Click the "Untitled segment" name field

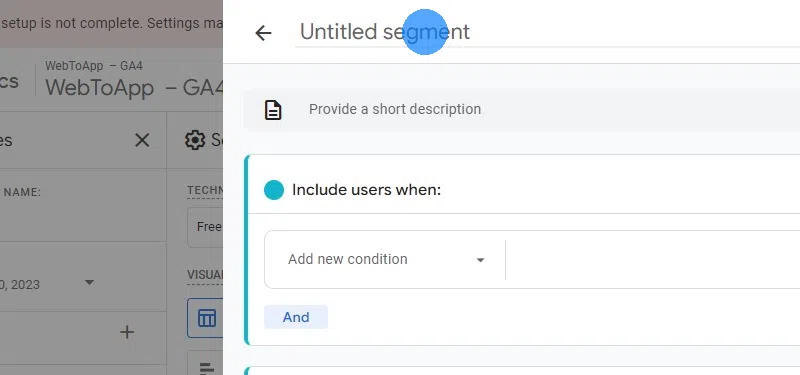click(x=547, y=32)
